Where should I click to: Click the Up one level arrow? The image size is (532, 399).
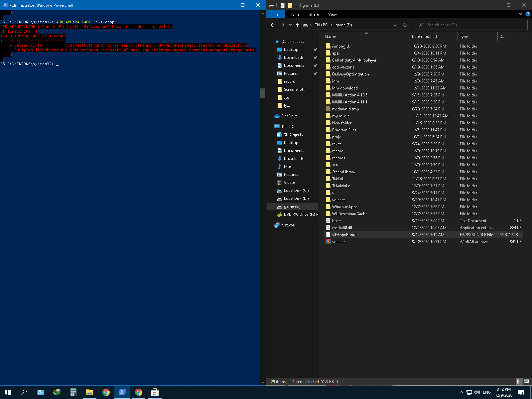[x=297, y=25]
